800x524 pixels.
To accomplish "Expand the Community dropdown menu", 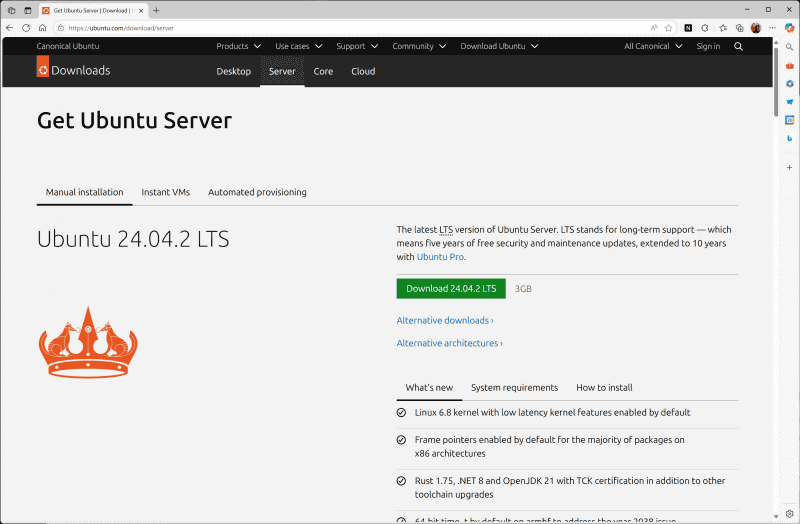I will (419, 46).
